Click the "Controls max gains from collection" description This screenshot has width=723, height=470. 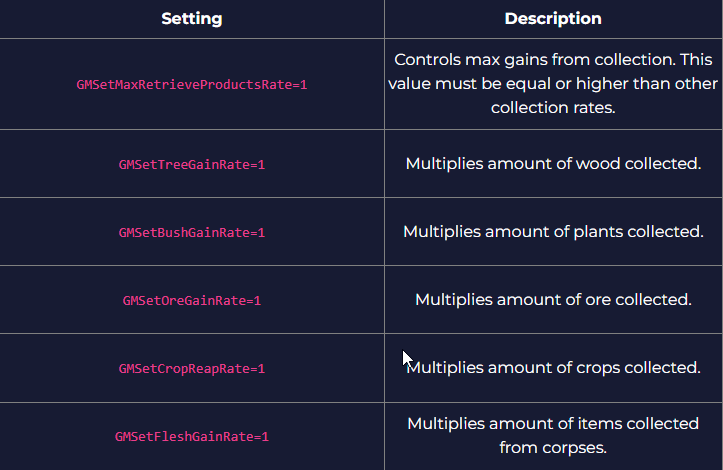tap(553, 83)
